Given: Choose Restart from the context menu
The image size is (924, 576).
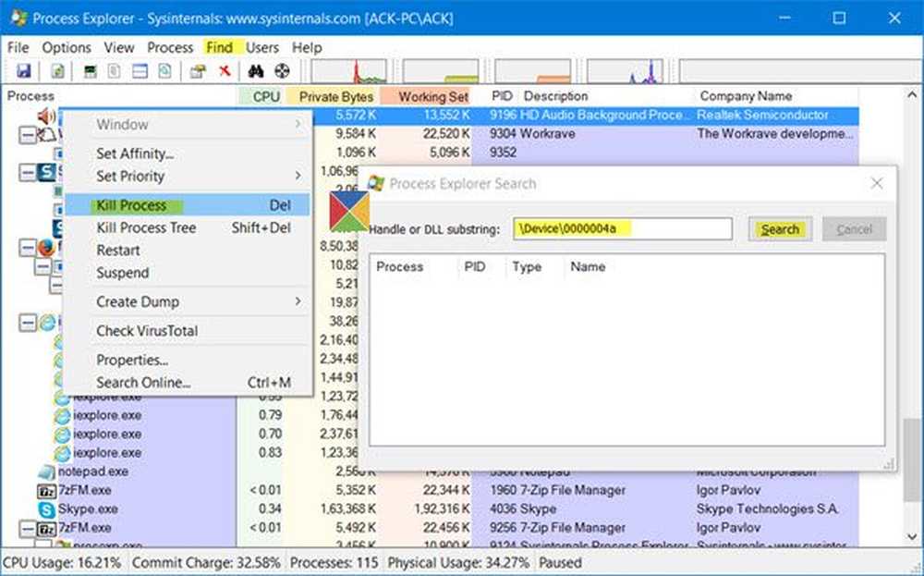Looking at the screenshot, I should coord(188,250).
